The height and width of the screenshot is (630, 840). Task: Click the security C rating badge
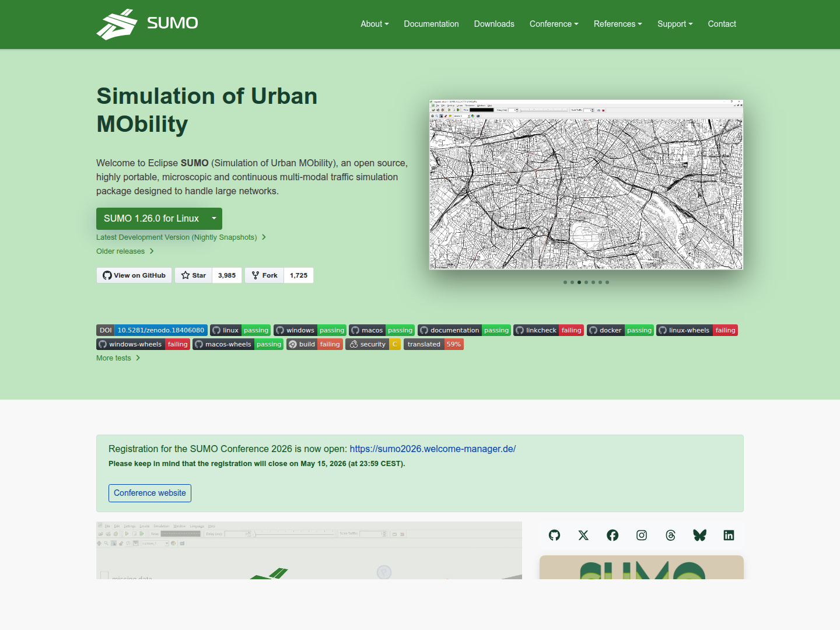[373, 344]
